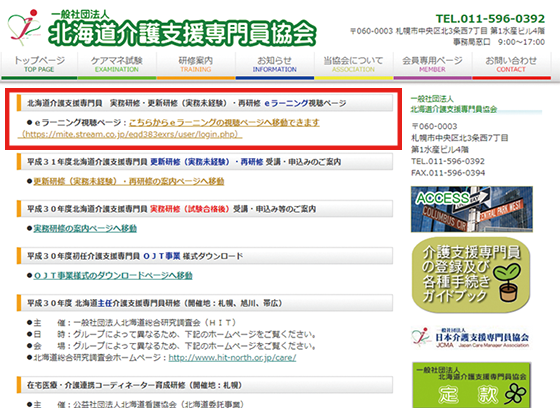Follow the eラーニング視聴ページ移動 link
Viewport: 560px width, 408px height.
pyautogui.click(x=224, y=123)
